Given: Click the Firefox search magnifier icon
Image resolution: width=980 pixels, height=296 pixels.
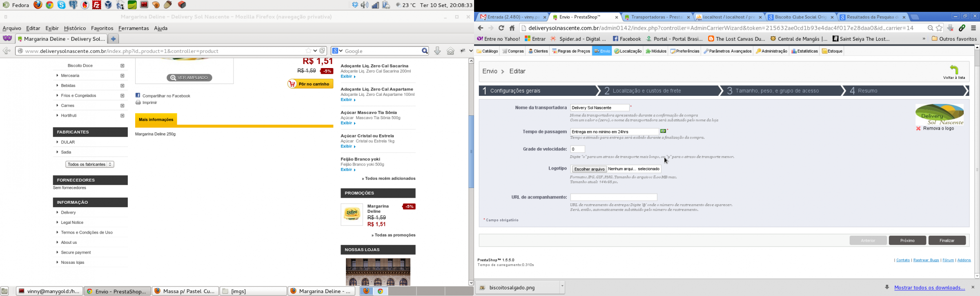Looking at the screenshot, I should pyautogui.click(x=425, y=51).
